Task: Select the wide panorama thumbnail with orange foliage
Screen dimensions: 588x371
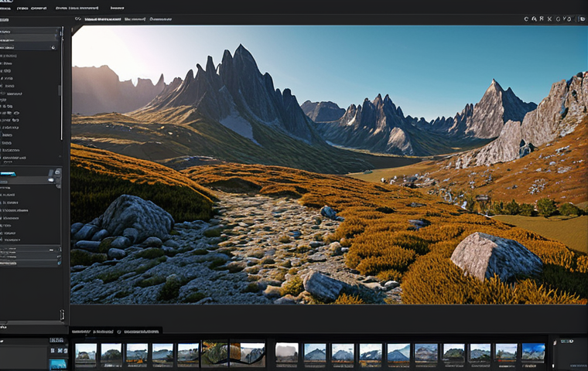Action: point(233,354)
